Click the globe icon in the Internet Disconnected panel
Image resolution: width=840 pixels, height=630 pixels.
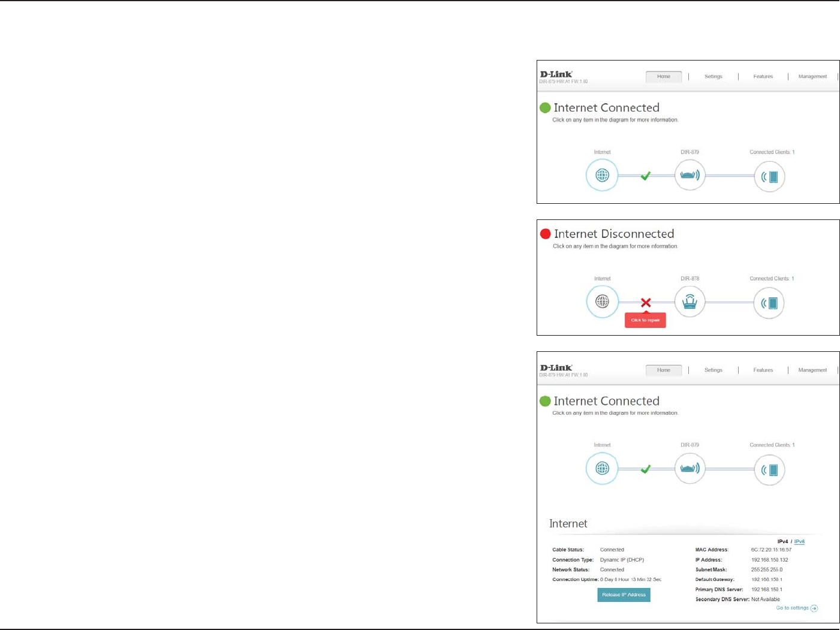[602, 302]
